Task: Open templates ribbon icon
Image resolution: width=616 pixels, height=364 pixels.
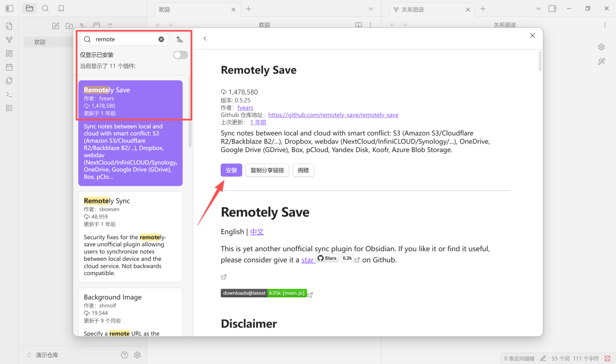Action: tap(10, 81)
